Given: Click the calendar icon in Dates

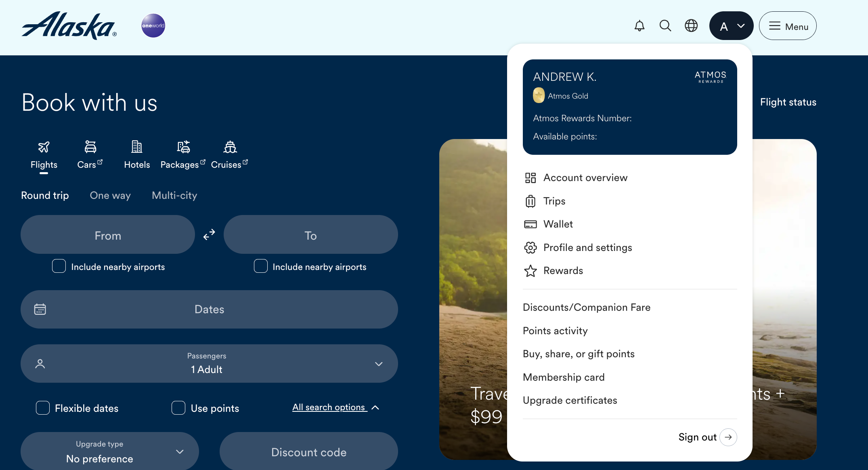Looking at the screenshot, I should coord(40,309).
